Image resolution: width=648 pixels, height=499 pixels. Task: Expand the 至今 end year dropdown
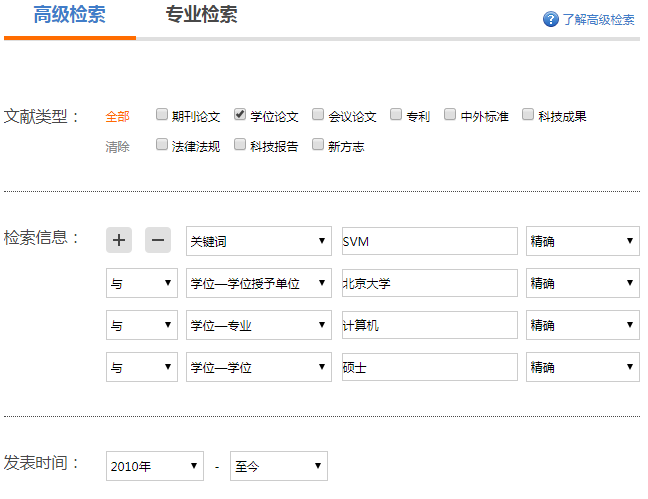tap(278, 466)
